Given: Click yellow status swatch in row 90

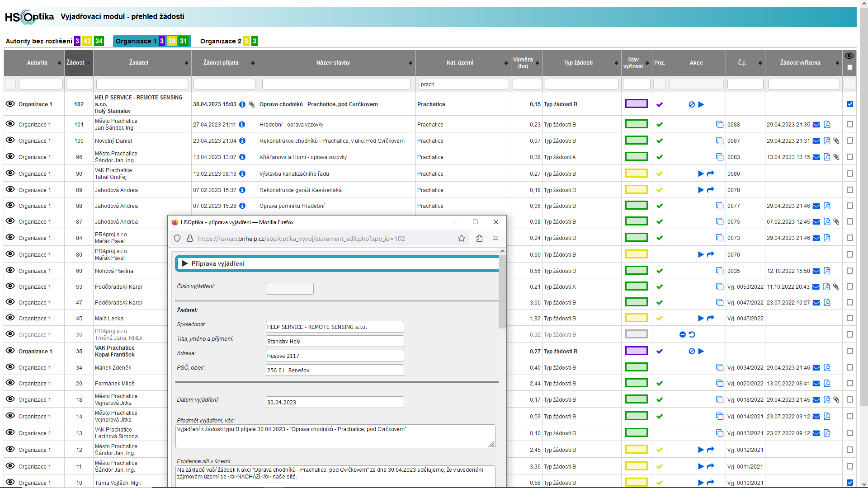Looking at the screenshot, I should pos(636,174).
